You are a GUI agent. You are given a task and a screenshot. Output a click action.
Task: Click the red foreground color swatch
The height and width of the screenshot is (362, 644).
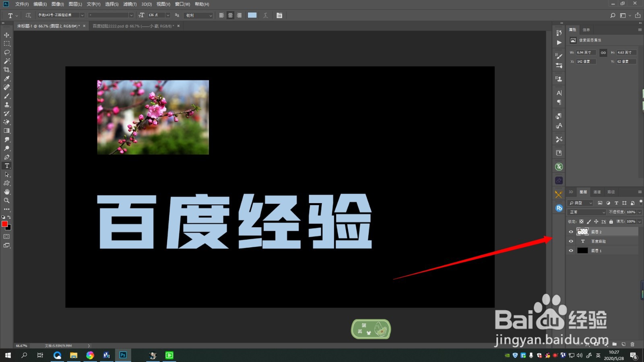[x=4, y=224]
